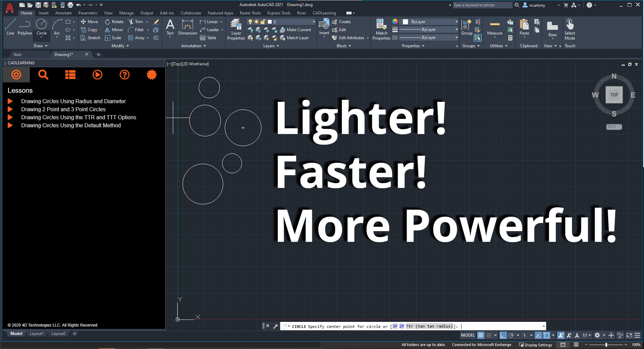Click the Match Properties tool

381,29
